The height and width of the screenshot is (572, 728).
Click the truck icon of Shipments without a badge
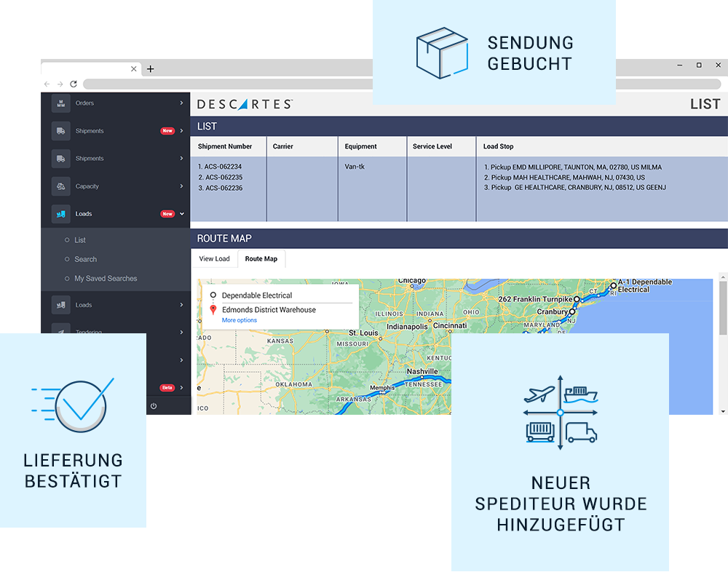(x=61, y=159)
